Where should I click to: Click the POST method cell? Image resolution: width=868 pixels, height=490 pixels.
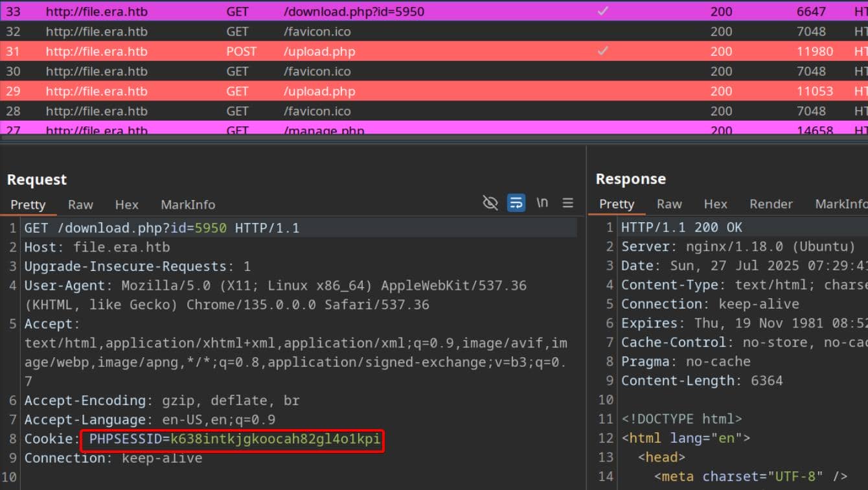coord(241,52)
